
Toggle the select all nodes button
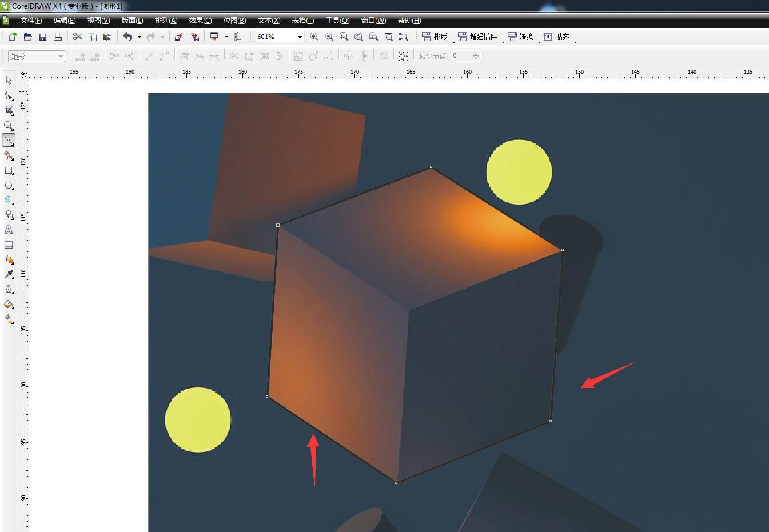click(404, 56)
